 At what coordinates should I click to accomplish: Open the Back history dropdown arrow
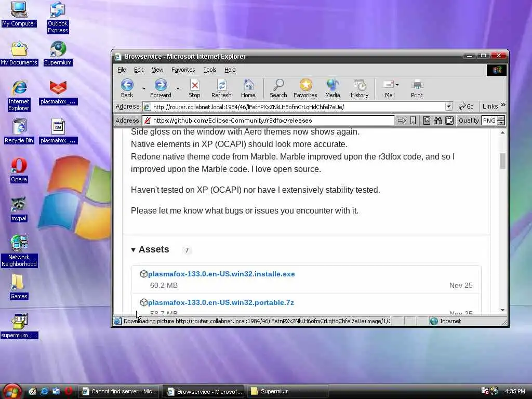point(144,88)
